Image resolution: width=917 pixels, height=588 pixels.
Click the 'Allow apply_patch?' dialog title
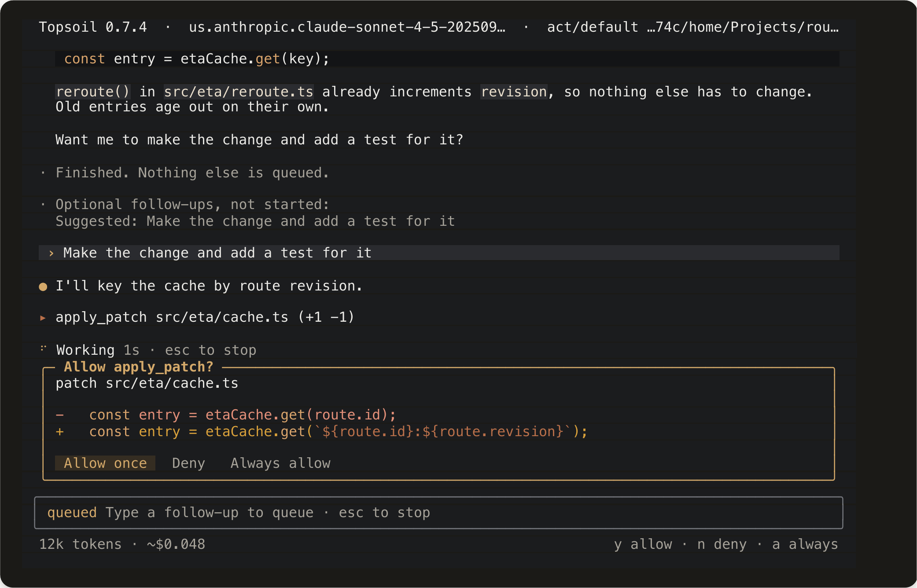pyautogui.click(x=138, y=367)
